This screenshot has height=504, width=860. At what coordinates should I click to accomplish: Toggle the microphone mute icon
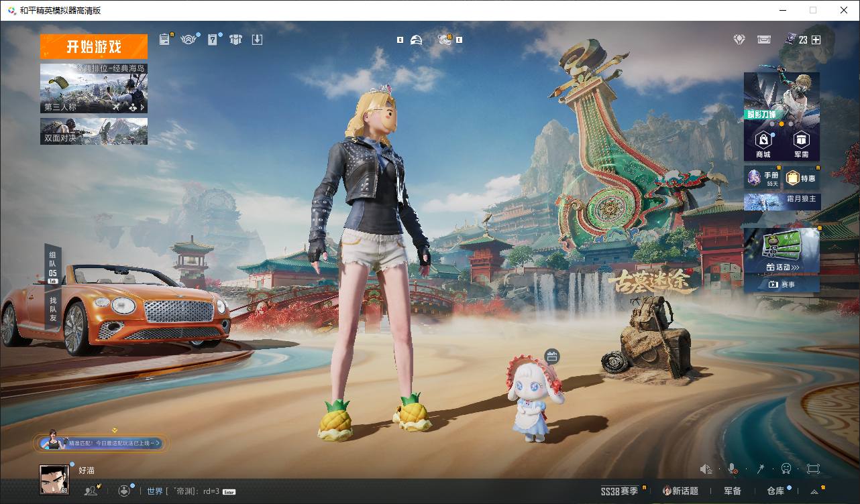click(733, 469)
